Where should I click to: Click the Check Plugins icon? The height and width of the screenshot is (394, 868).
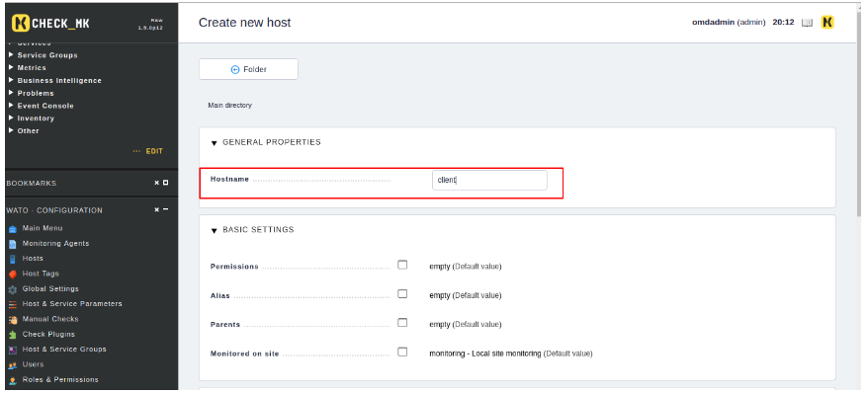pos(13,335)
